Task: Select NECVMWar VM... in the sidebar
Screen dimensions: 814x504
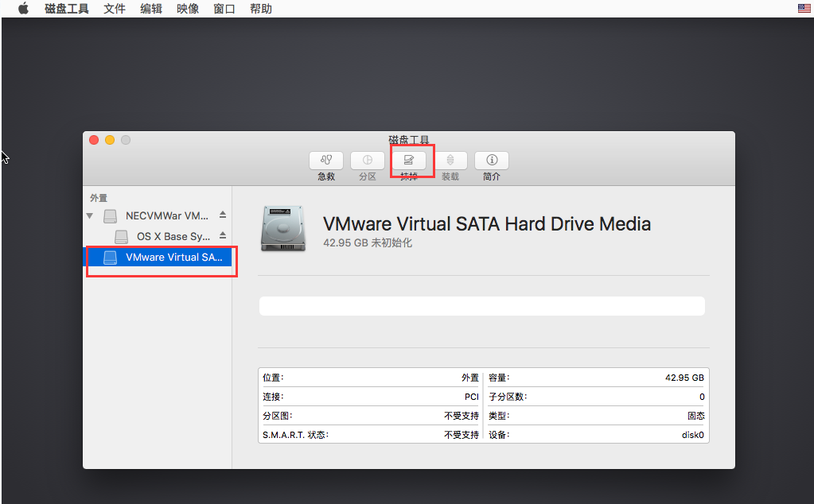Action: (x=158, y=215)
